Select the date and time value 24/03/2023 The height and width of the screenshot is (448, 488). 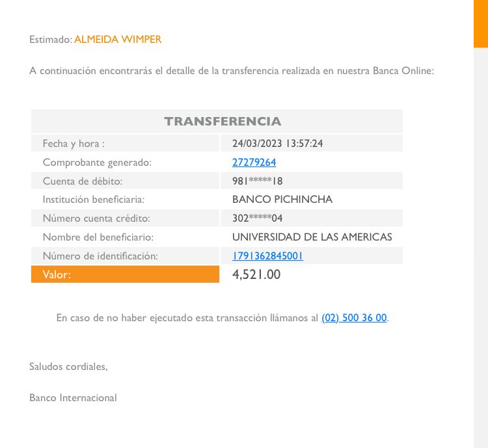click(x=277, y=143)
